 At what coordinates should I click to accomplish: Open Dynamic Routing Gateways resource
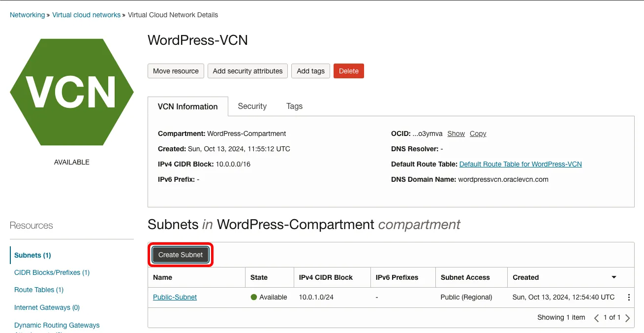point(57,325)
